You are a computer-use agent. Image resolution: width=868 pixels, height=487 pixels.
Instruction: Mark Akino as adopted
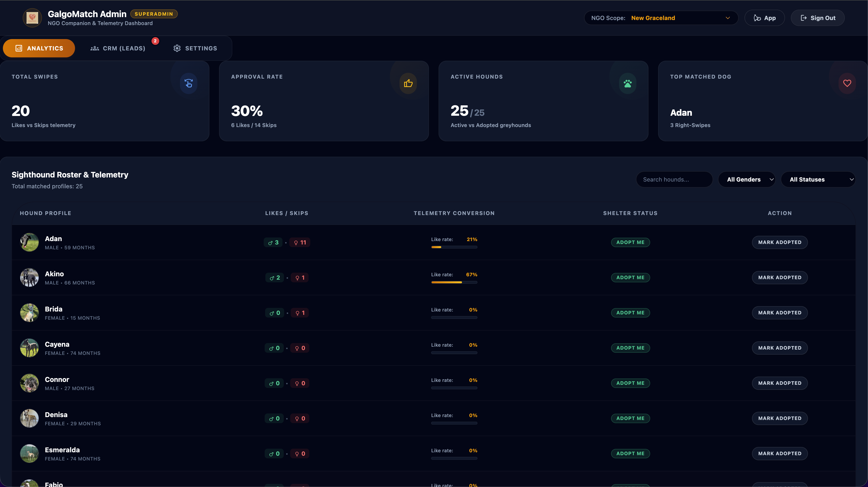coord(780,278)
